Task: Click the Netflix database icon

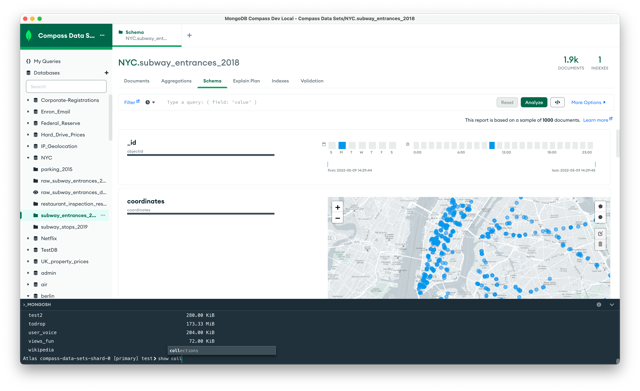Action: pos(36,238)
